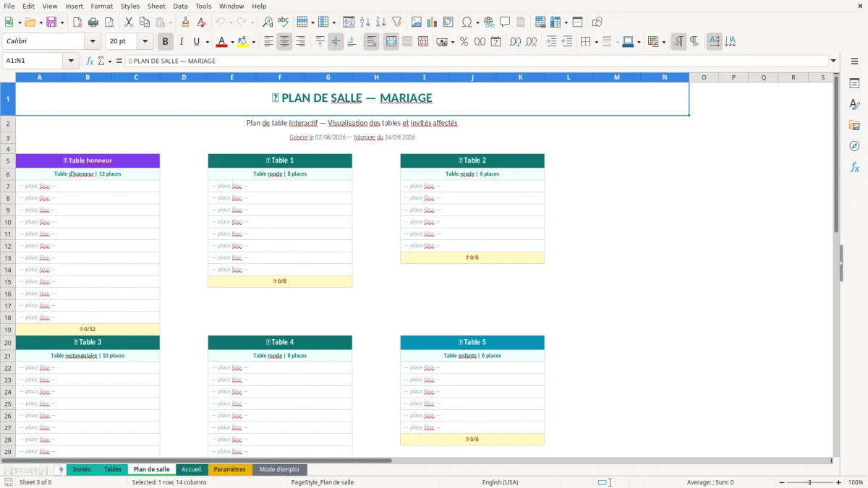Add a decimal place
Image resolution: width=868 pixels, height=488 pixels.
[515, 42]
